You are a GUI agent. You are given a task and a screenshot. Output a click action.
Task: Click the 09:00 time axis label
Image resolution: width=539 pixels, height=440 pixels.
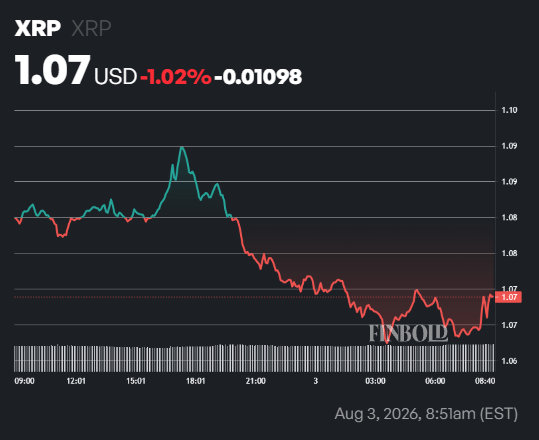pos(24,381)
